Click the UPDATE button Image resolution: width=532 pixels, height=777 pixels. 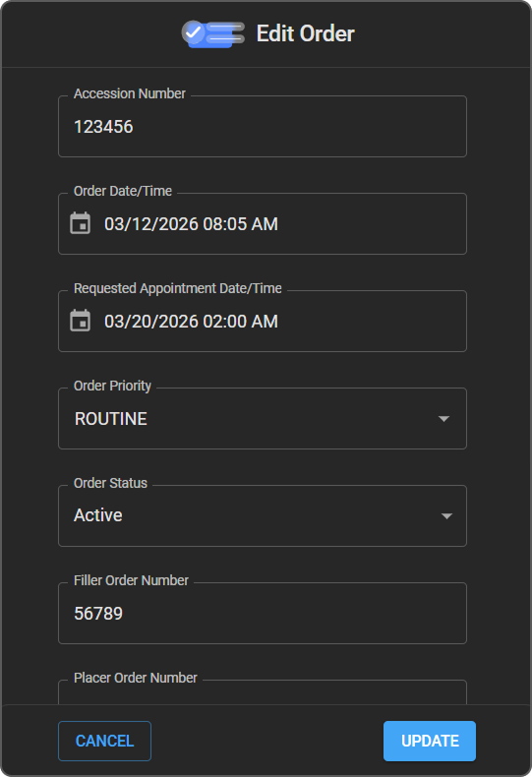point(430,741)
